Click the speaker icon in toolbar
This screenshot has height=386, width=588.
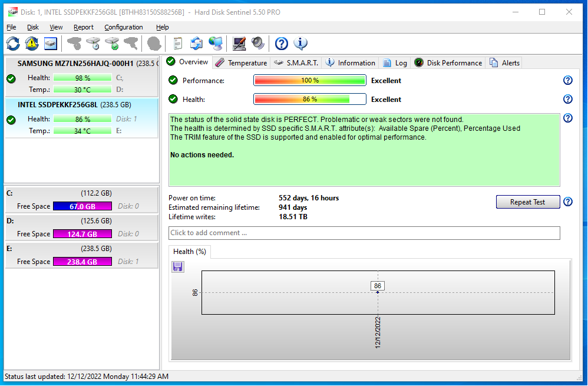(x=257, y=43)
